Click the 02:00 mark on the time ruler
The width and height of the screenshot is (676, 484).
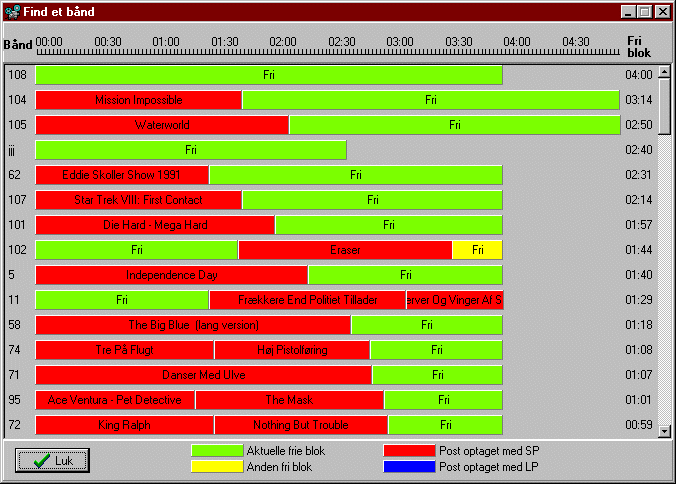[x=283, y=42]
